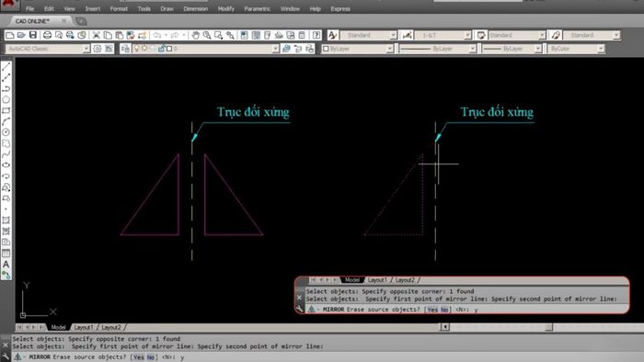Select the Spline tool
The image size is (644, 362).
(6, 154)
